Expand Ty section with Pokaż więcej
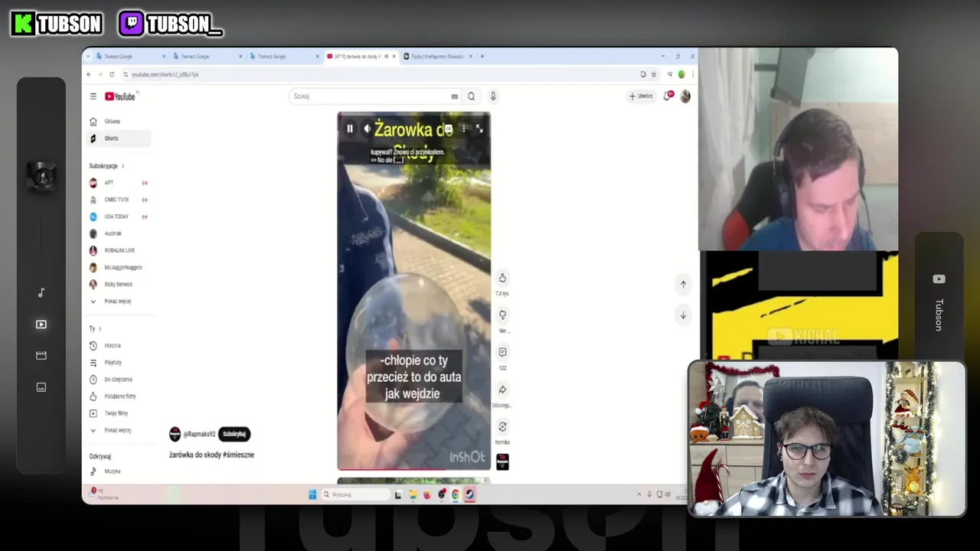Viewport: 980px width, 551px height. (x=119, y=430)
